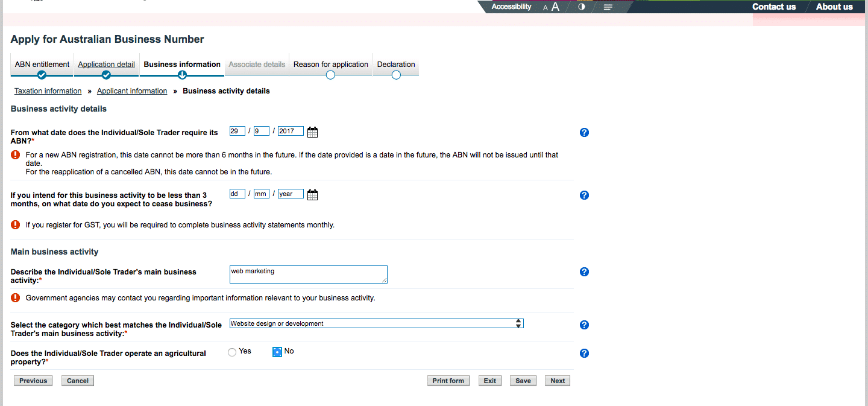
Task: Open calendar picker for cease business date
Action: click(312, 194)
